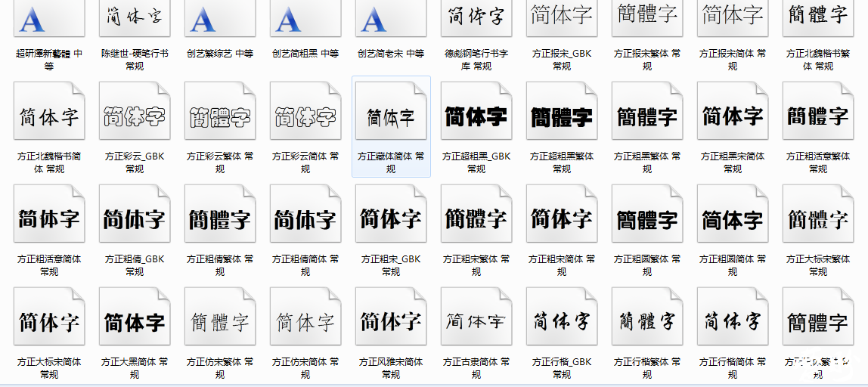This screenshot has height=387, width=868.
Task: Select the 方正大标宋繁体 font file icon
Action: (x=818, y=214)
